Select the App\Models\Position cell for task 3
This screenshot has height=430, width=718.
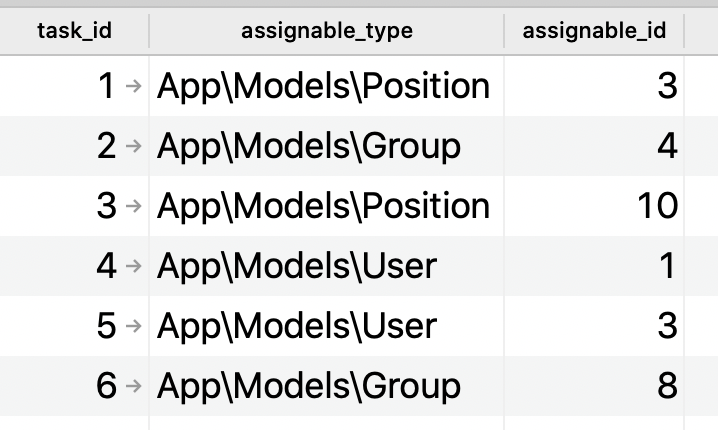pos(326,206)
